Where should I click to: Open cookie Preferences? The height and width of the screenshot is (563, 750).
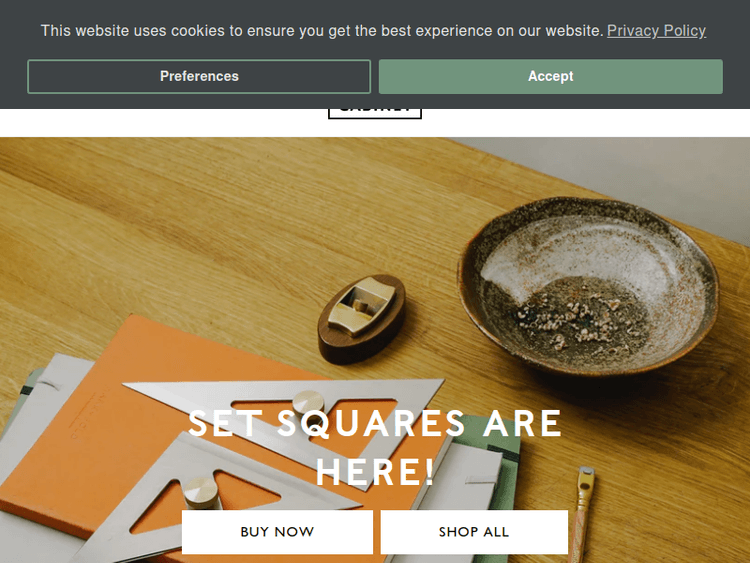[199, 77]
